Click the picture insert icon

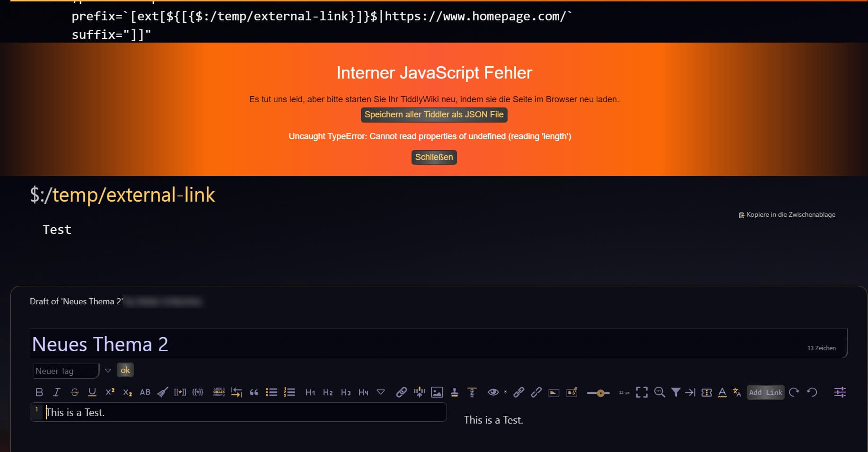click(437, 392)
